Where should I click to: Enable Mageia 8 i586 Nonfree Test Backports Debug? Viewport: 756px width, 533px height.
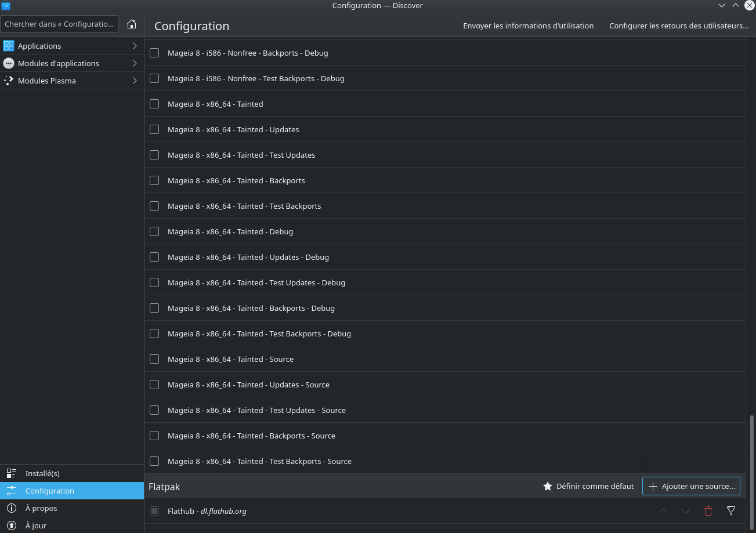click(154, 78)
